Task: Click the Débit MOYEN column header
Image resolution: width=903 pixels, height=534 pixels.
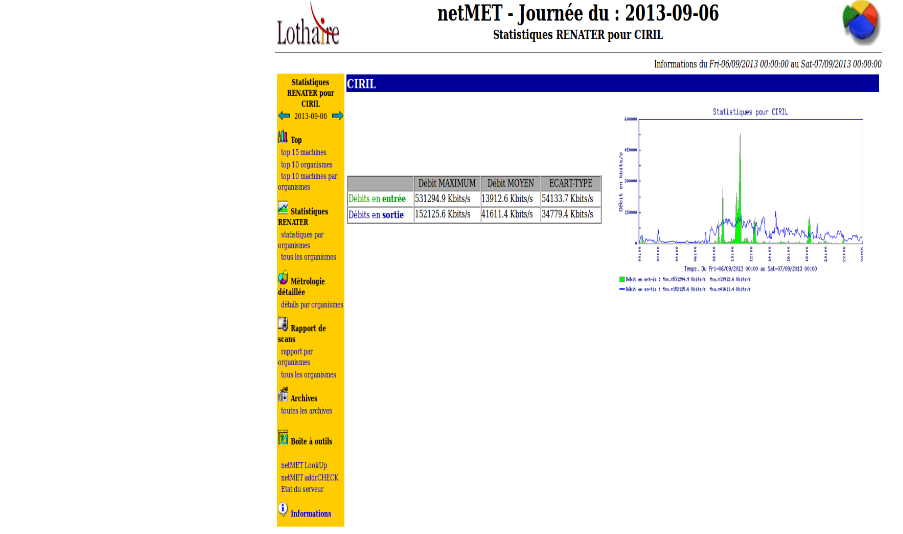Action: (x=510, y=184)
